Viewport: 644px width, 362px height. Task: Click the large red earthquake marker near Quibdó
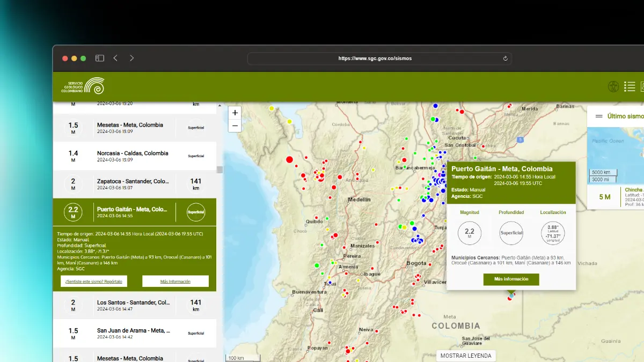coord(290,159)
